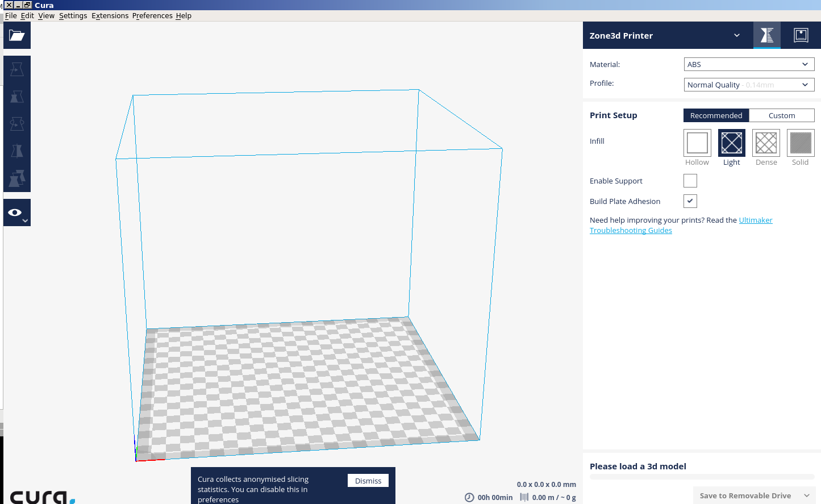Click the 0.0 x 0.0 x 0.0 mm dimensions
821x504 pixels.
point(547,485)
